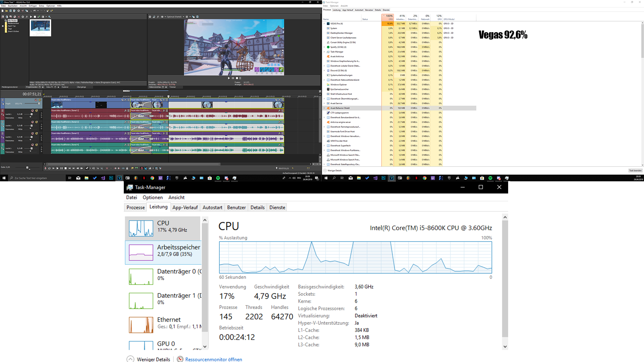Screen dimensions: 644x362
Task: Click the Ressourcenmonitor öffnen link
Action: pyautogui.click(x=213, y=359)
